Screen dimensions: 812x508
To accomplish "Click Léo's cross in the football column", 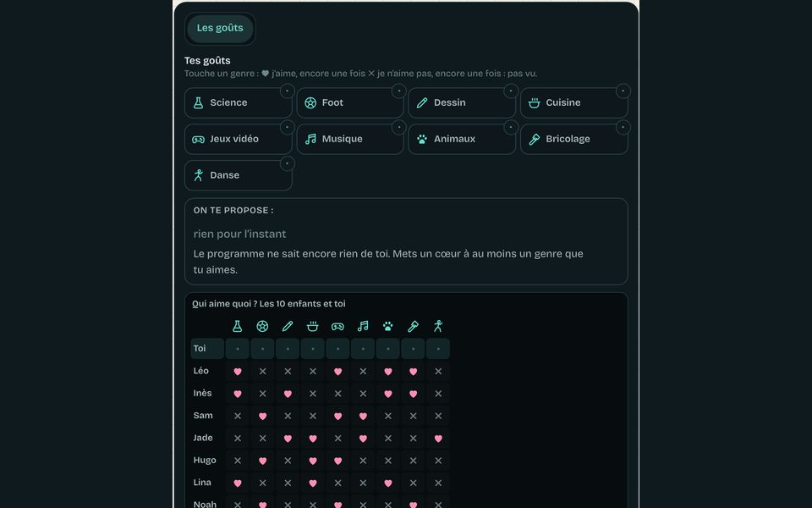I will point(262,371).
